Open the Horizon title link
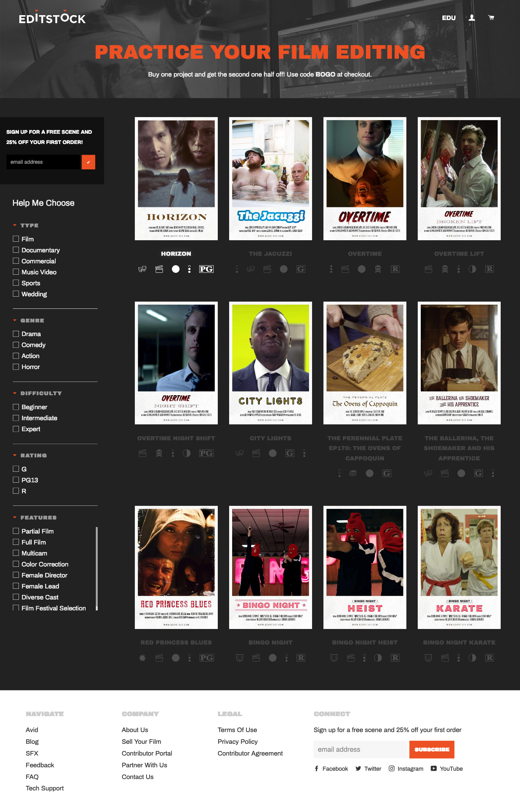Image resolution: width=520 pixels, height=812 pixels. click(x=176, y=253)
